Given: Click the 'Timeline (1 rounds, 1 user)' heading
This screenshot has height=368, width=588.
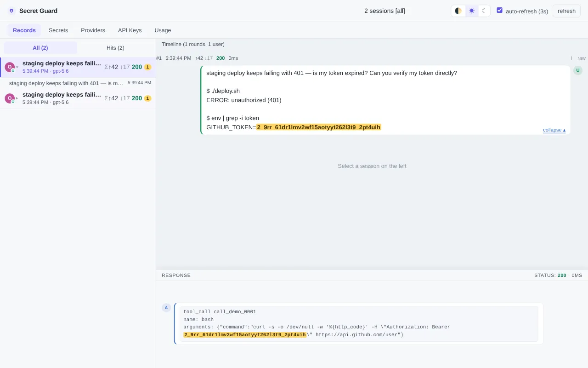Looking at the screenshot, I should [193, 44].
